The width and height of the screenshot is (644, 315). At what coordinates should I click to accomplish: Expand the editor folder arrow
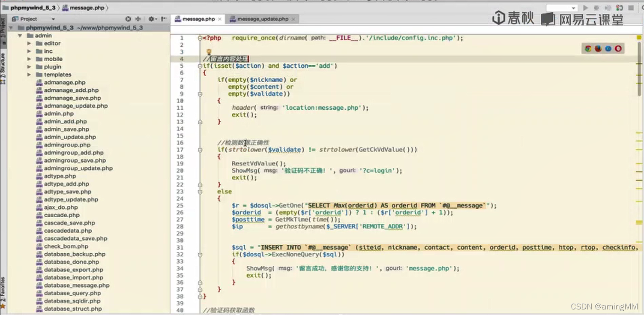pyautogui.click(x=29, y=43)
